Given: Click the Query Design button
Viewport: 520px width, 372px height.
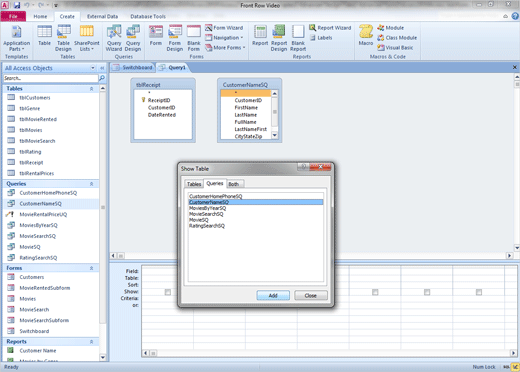Looking at the screenshot, I should pos(133,38).
